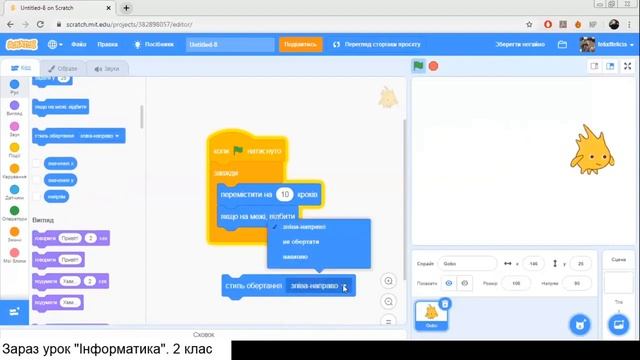Click the say hello for 2 seconds block
Screen dimensions: 640x360
71,238
